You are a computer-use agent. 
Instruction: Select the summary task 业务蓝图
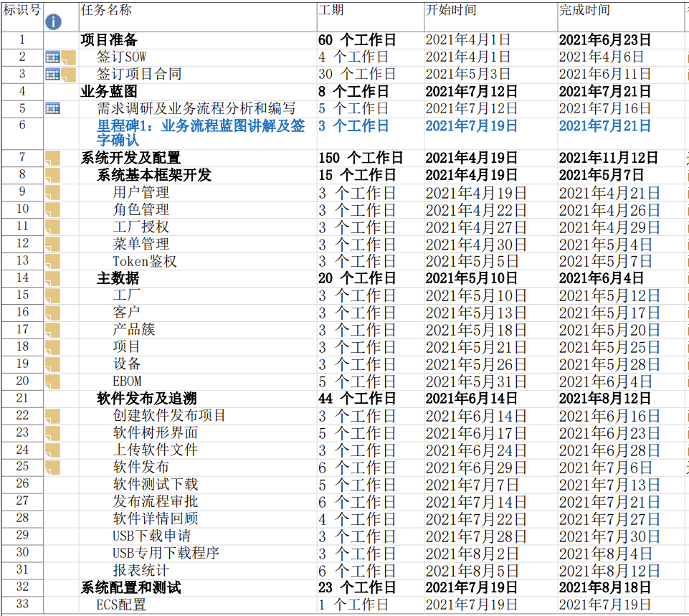click(x=109, y=91)
